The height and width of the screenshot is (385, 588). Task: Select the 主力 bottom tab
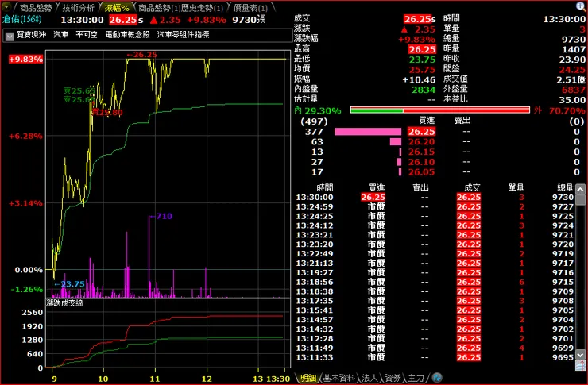coord(416,378)
